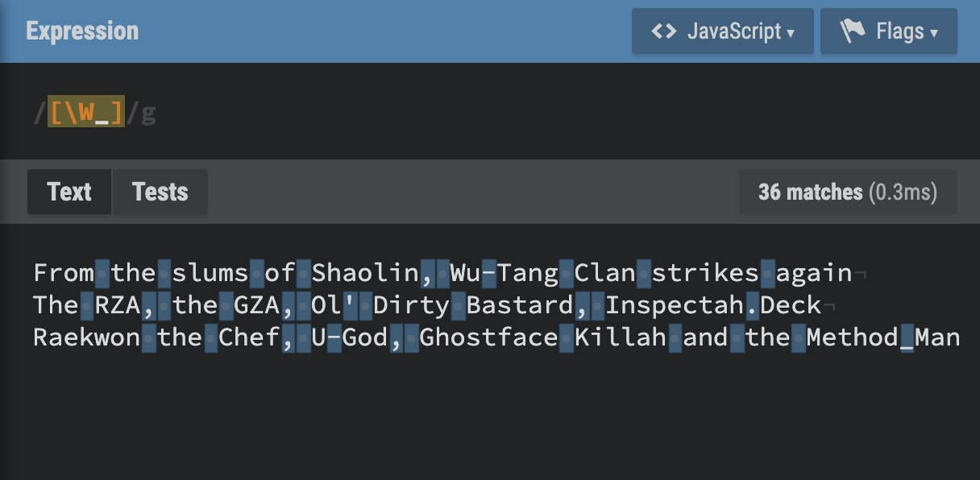Click the empty area below the text
The height and width of the screenshot is (480, 980).
484,419
